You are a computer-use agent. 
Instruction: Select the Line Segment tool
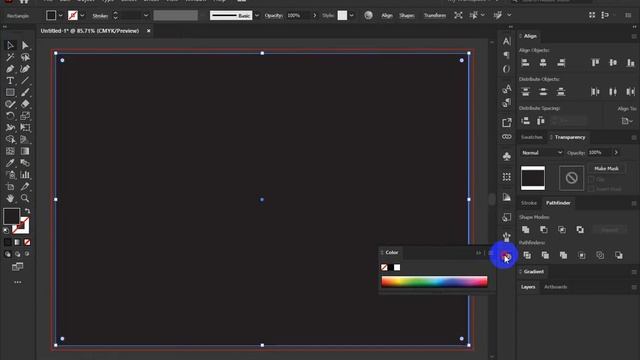coord(25,81)
